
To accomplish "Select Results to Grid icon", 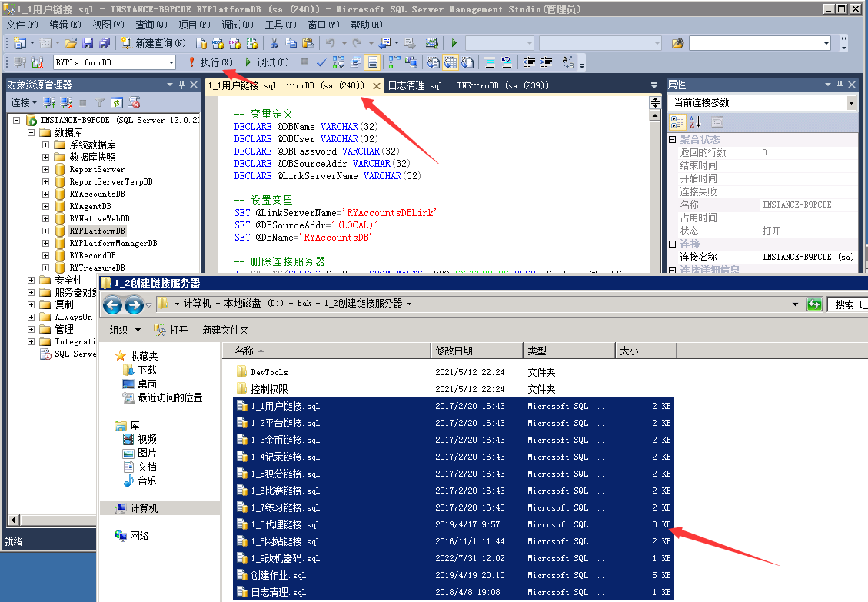I will point(451,62).
